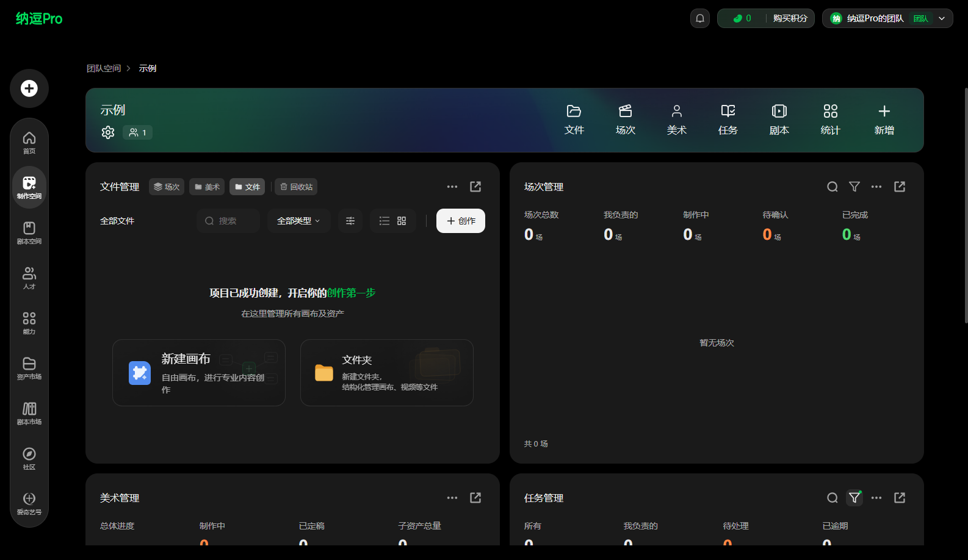Select 场次总数 stat in 场次管理

[x=541, y=226]
